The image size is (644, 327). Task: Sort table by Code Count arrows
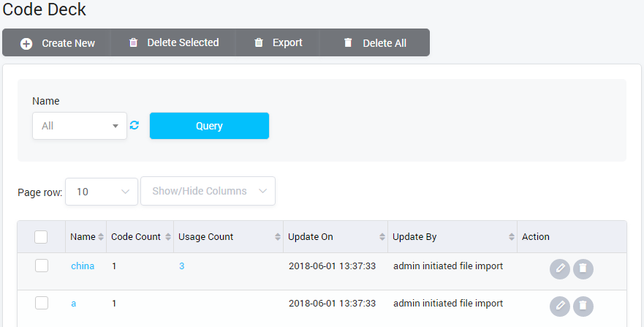point(168,237)
